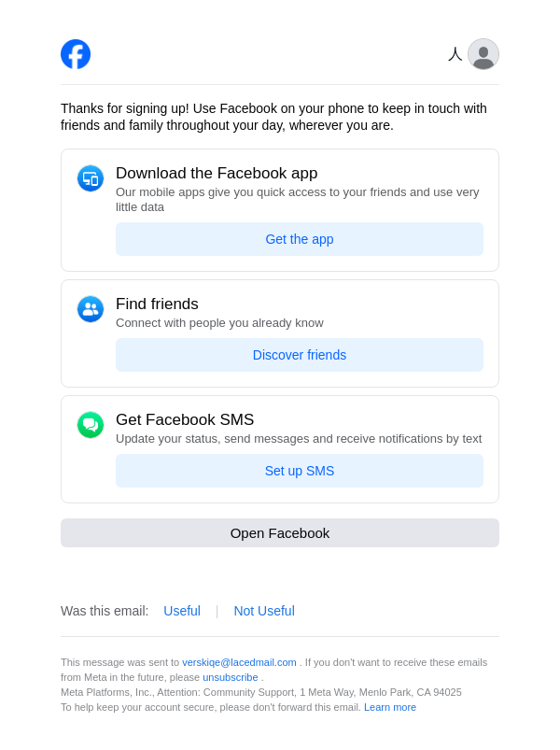Click the Facebook logo in the header
This screenshot has height=750, width=560.
pos(76,54)
